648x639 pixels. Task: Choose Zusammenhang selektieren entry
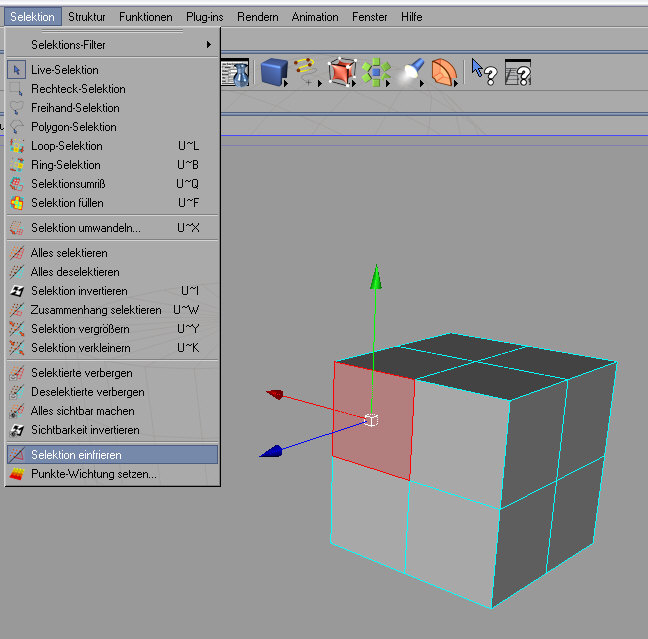pos(112,310)
